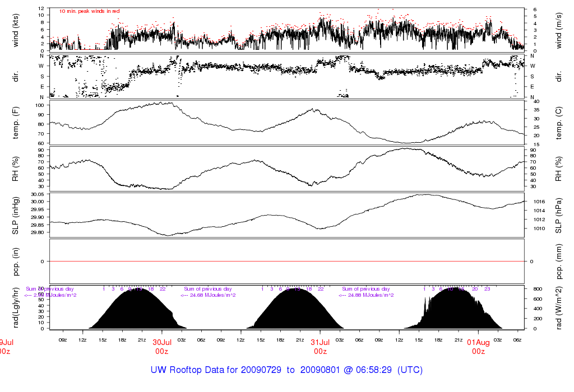Click the red '01Aug 00z' date label

pyautogui.click(x=479, y=347)
